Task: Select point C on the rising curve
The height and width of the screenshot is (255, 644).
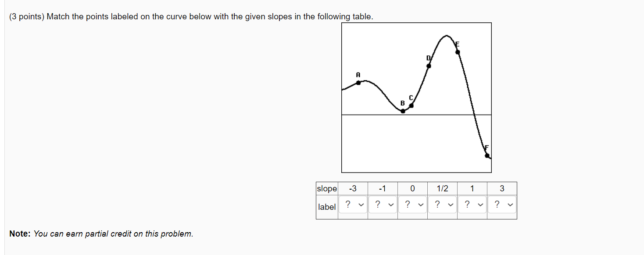Action: [x=411, y=105]
